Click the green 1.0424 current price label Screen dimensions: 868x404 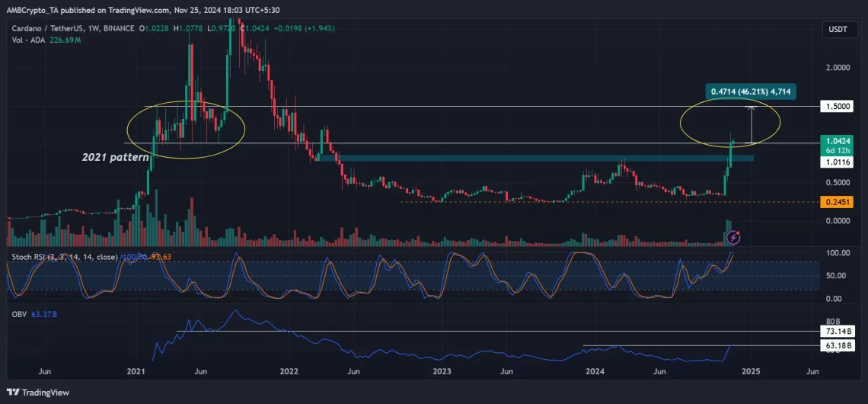pyautogui.click(x=840, y=140)
